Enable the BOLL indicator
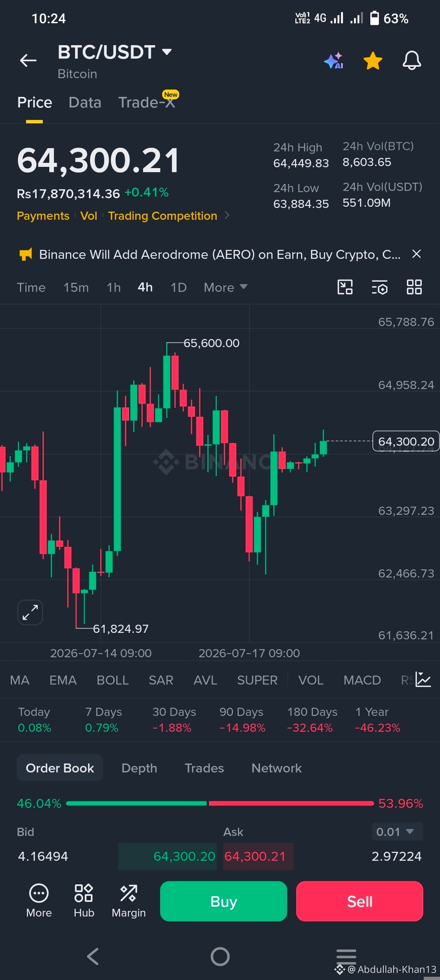440x980 pixels. tap(112, 680)
